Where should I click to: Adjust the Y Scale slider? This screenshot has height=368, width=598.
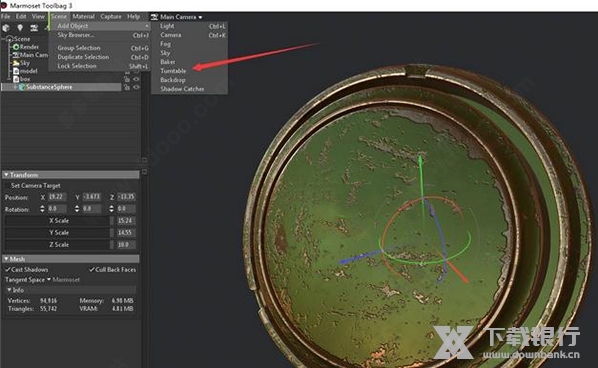pyautogui.click(x=59, y=233)
